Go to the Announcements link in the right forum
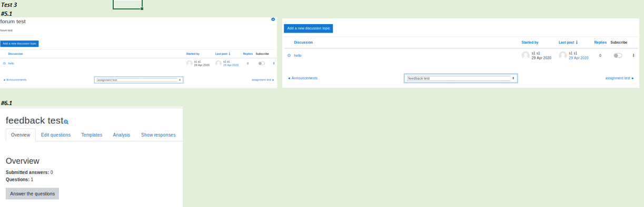 303,78
